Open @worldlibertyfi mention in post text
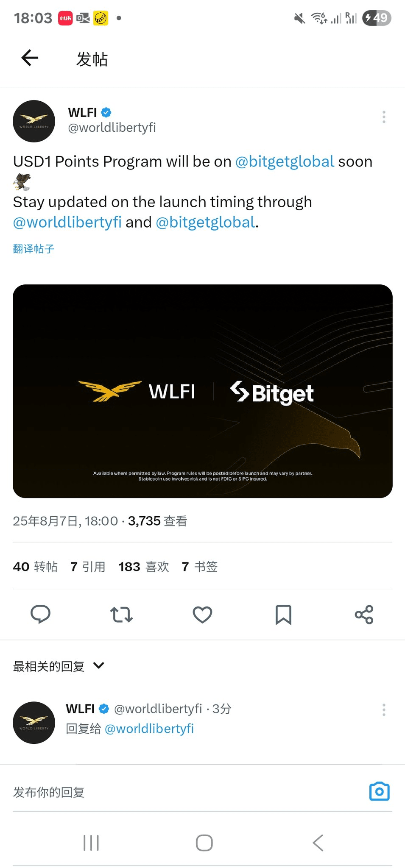 coord(67,222)
